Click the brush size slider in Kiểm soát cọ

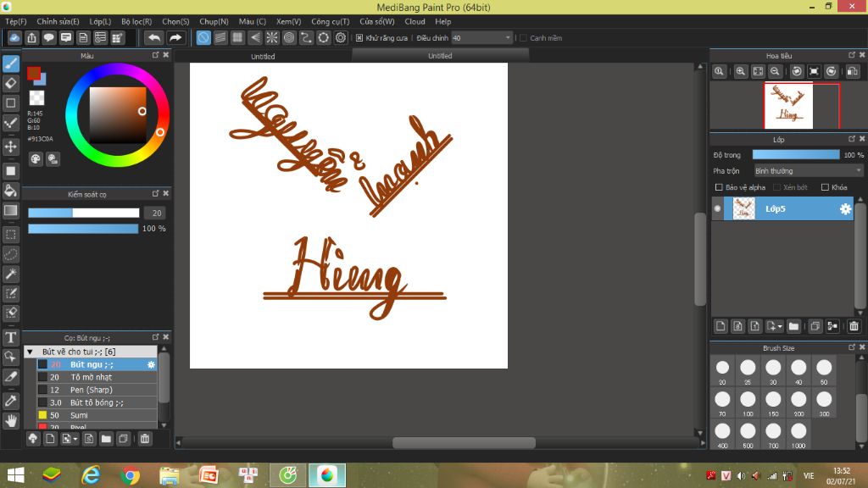click(84, 213)
